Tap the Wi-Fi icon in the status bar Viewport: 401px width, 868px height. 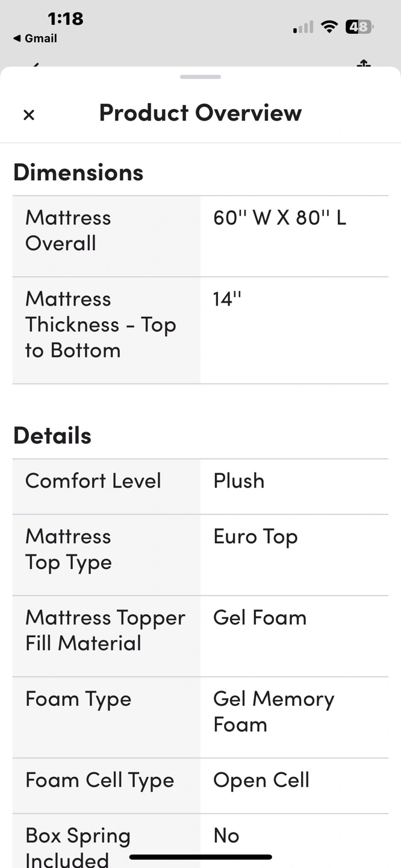click(329, 27)
